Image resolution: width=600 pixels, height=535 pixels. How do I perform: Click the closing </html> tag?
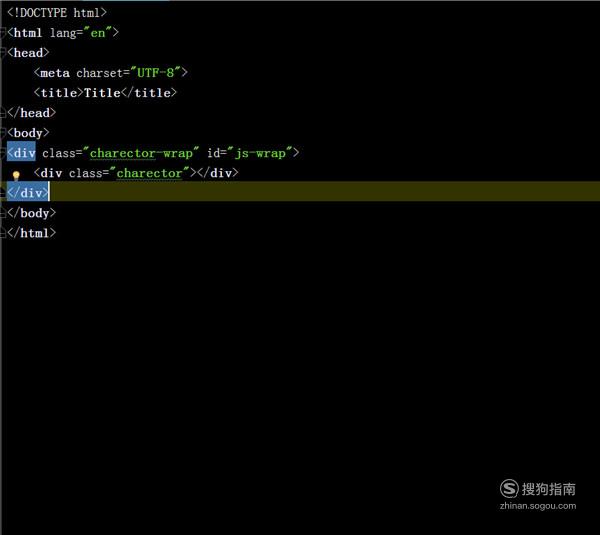[x=31, y=233]
